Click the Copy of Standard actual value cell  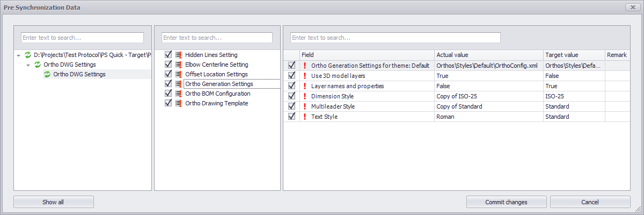coord(489,106)
